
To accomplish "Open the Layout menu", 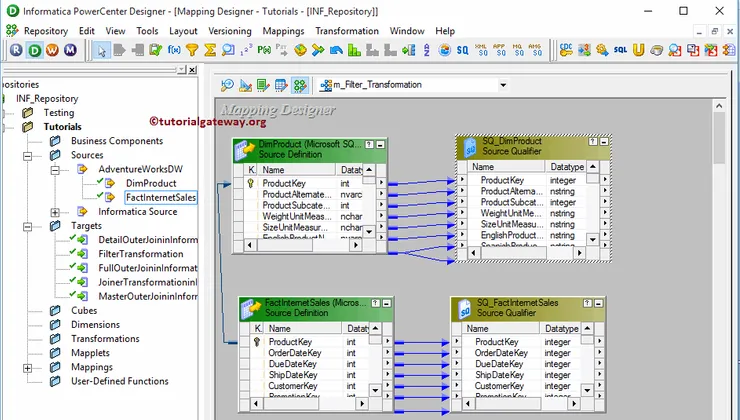I will 183,31.
